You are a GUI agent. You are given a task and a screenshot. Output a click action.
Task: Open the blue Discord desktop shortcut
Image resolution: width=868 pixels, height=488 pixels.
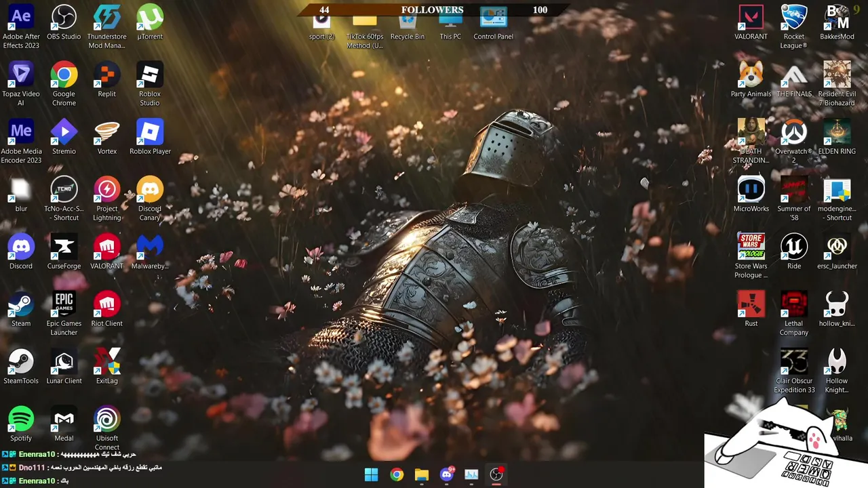(21, 247)
